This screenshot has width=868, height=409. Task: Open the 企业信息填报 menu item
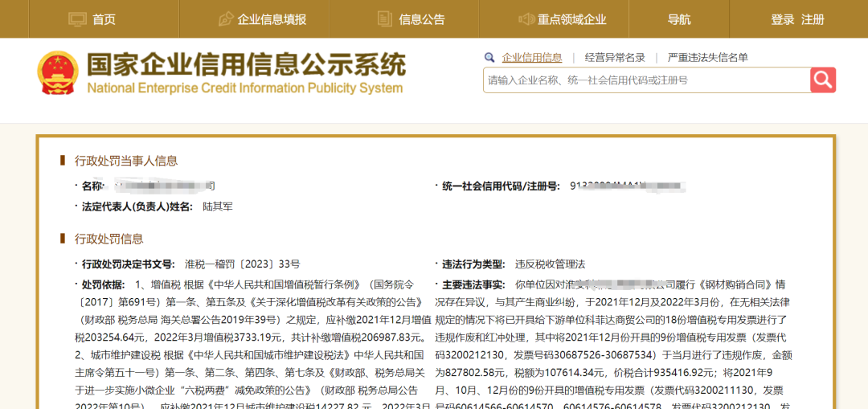tap(272, 19)
